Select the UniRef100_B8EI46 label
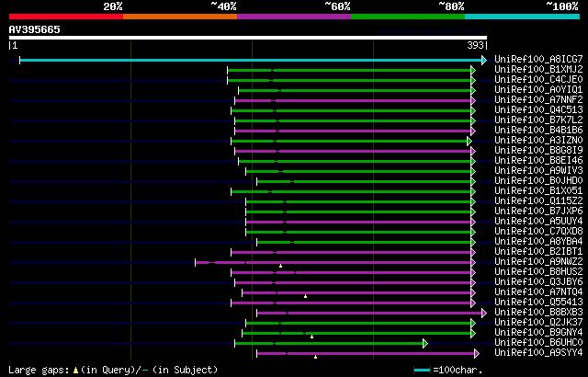 pyautogui.click(x=538, y=160)
